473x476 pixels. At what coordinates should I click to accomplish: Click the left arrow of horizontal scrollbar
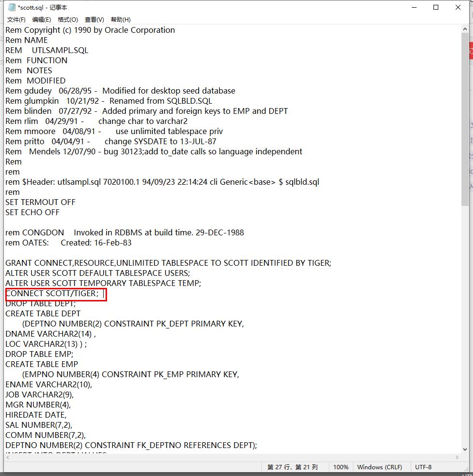pyautogui.click(x=7, y=456)
